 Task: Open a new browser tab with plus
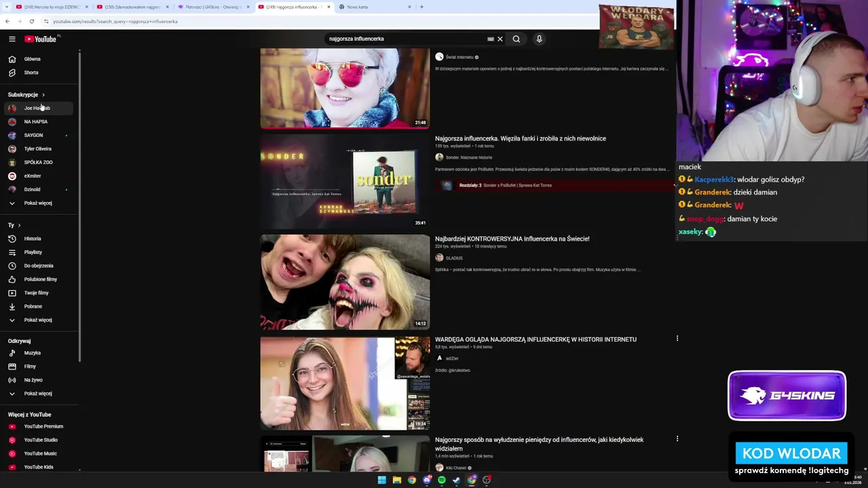(422, 7)
